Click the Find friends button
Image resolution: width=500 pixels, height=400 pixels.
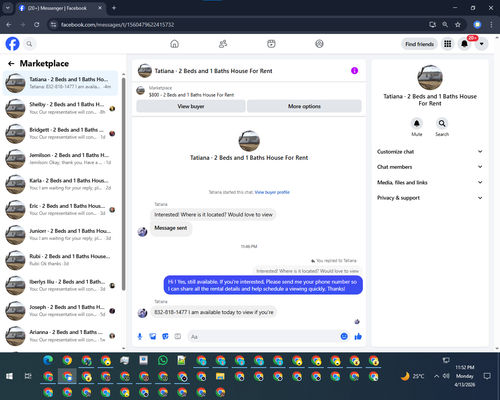419,44
